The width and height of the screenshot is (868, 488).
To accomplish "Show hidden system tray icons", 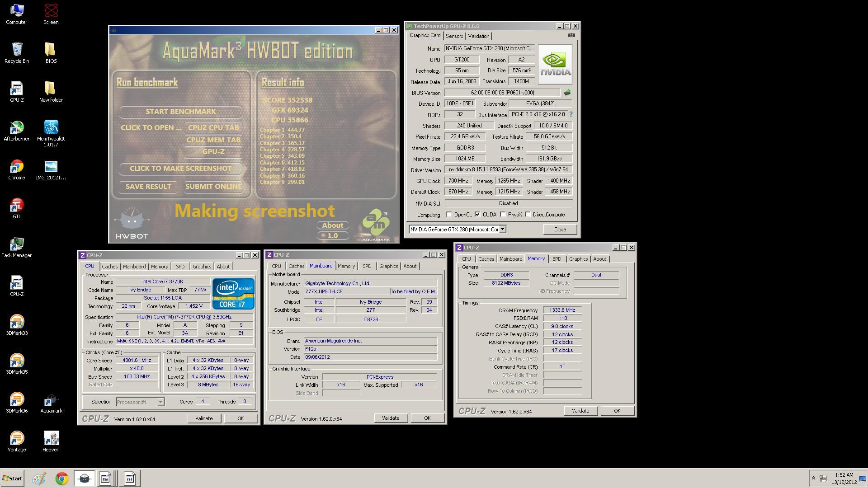I will point(813,478).
